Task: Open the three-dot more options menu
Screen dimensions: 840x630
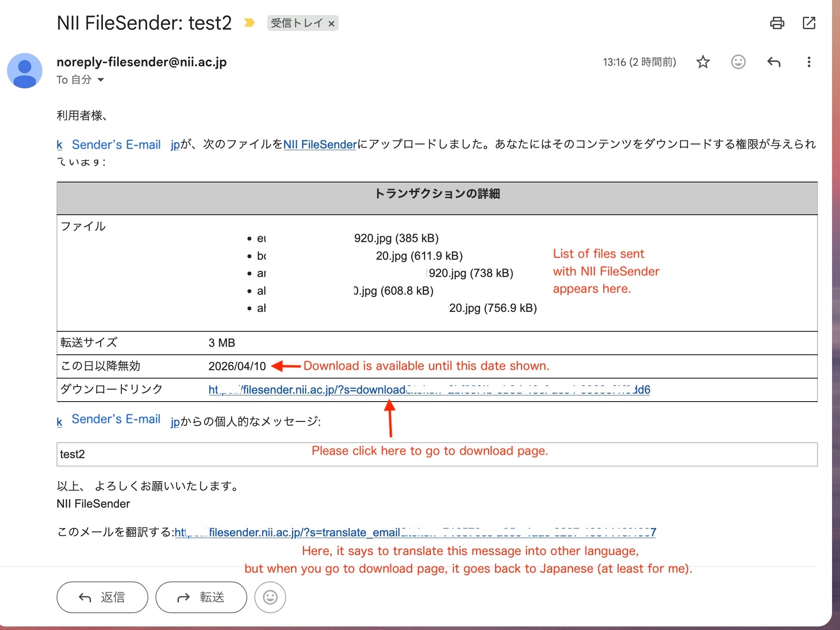Action: (809, 62)
